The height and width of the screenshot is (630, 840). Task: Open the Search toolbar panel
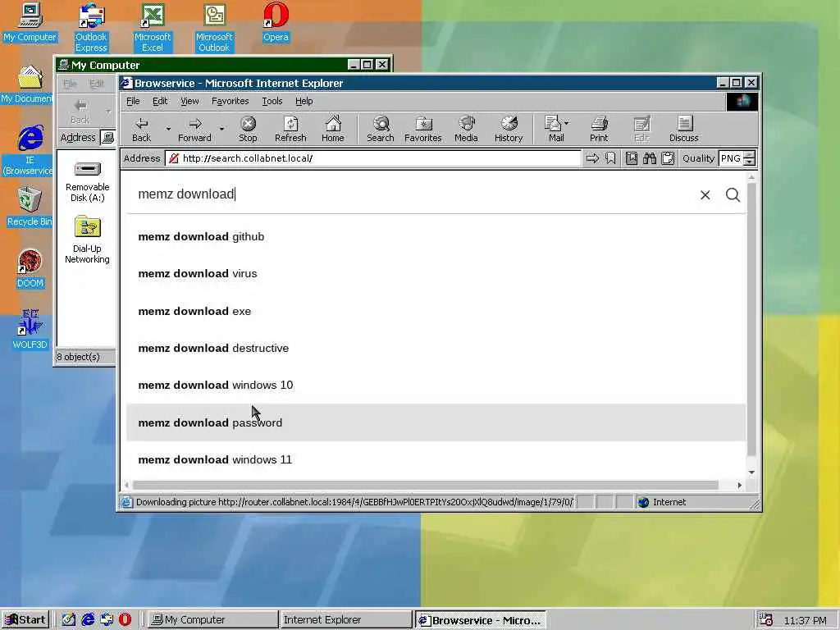[381, 130]
